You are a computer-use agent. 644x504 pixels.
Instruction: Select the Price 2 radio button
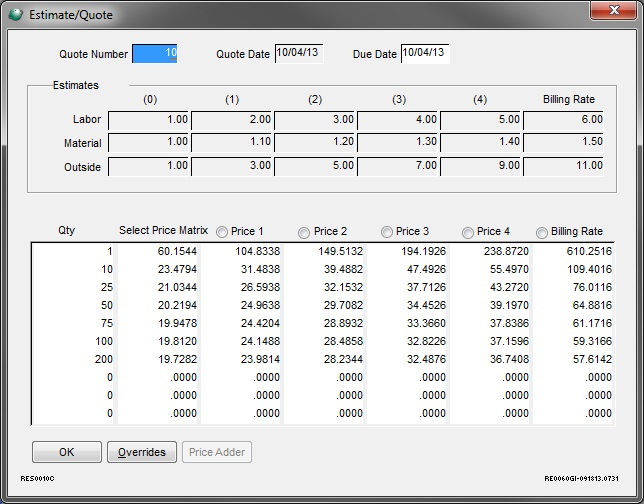click(304, 233)
